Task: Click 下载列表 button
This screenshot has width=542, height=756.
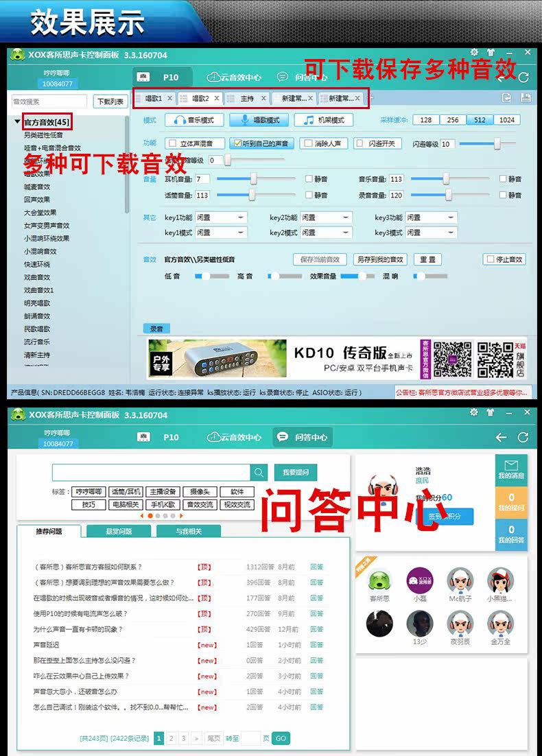Action: pos(110,102)
